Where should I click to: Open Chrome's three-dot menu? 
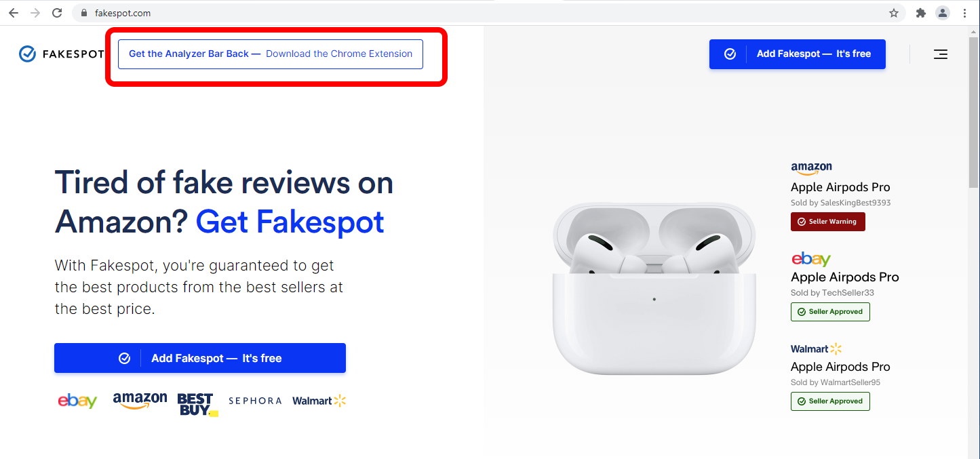pyautogui.click(x=965, y=12)
